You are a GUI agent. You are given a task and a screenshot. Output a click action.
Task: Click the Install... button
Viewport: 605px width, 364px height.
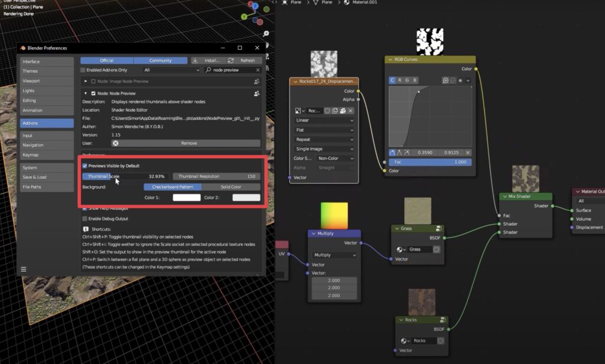click(209, 61)
